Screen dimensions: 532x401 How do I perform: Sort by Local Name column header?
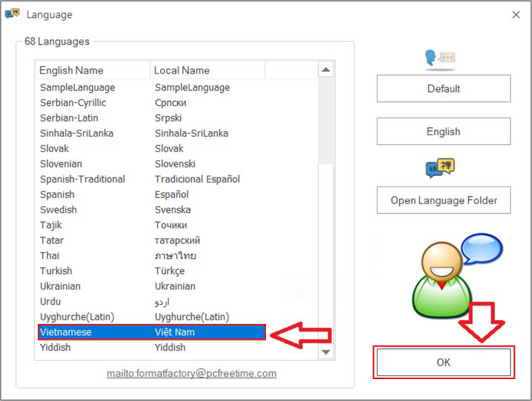click(x=207, y=70)
